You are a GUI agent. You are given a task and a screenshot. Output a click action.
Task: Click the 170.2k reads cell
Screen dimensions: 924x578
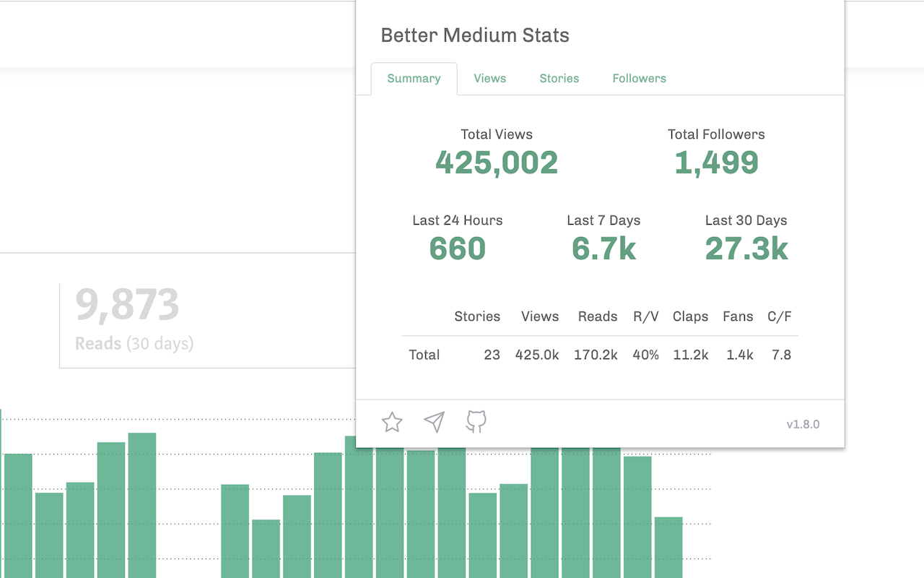pos(596,355)
